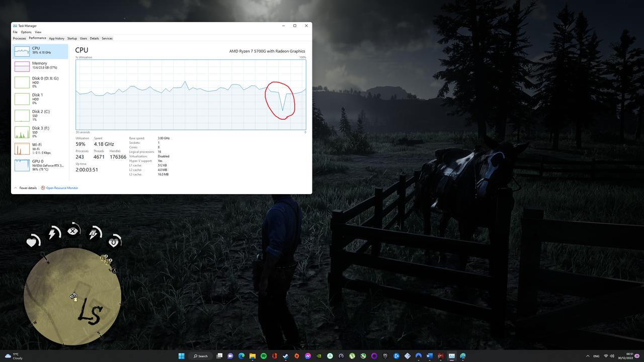Go to the Startup tab
644x362 pixels.
click(x=72, y=38)
